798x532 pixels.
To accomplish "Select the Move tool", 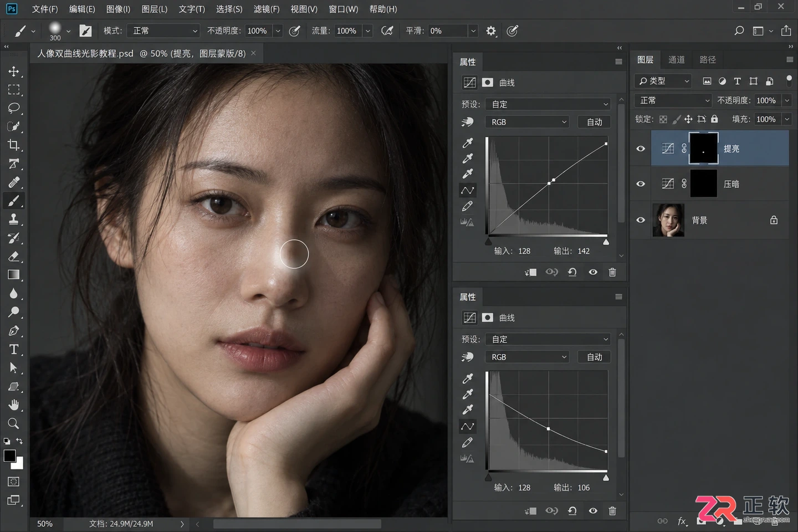I will [x=14, y=71].
